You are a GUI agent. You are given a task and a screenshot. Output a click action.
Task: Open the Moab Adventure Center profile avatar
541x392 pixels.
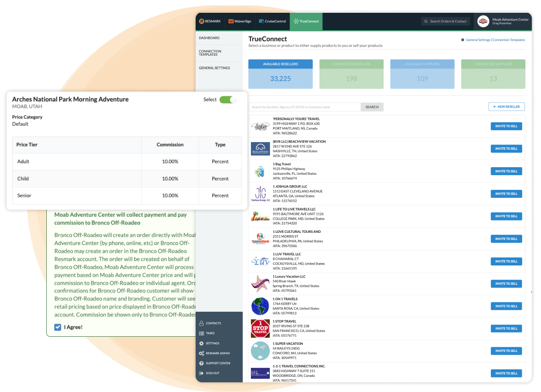tap(483, 21)
